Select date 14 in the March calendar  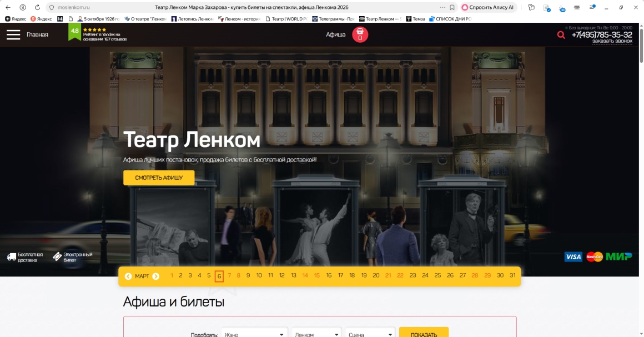(305, 275)
